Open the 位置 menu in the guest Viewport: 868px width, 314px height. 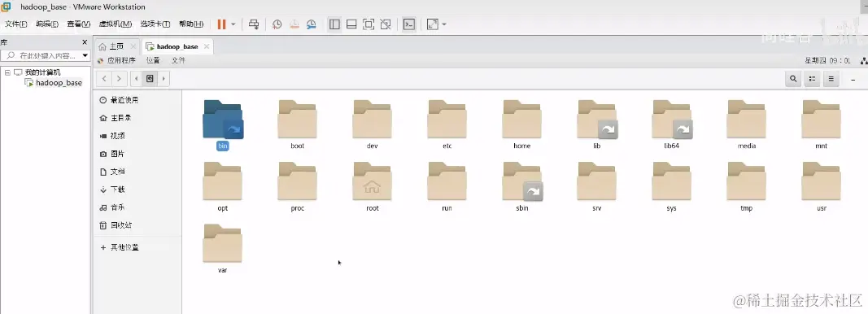(153, 60)
